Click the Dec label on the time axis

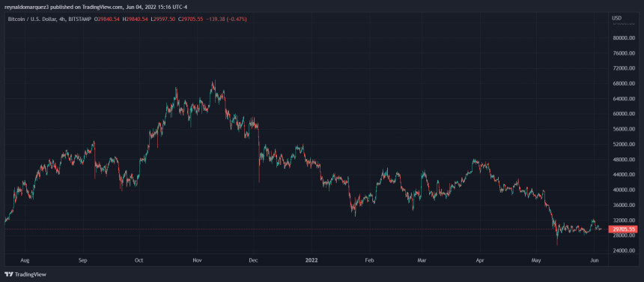[x=253, y=260]
